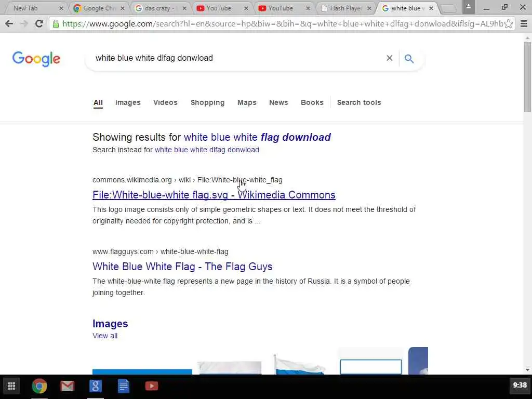This screenshot has width=532, height=399.
Task: Click the user profile icon in title bar
Action: point(469,6)
